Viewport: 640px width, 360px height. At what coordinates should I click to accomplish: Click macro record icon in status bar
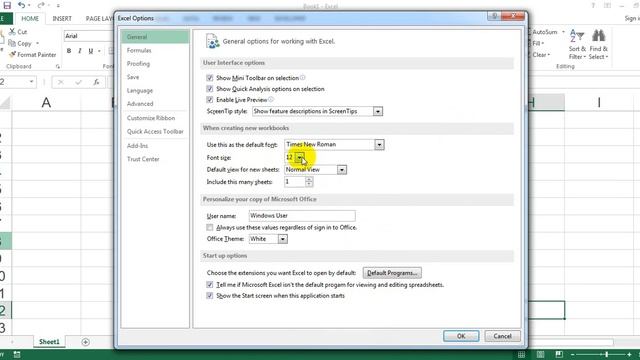click(x=17, y=354)
